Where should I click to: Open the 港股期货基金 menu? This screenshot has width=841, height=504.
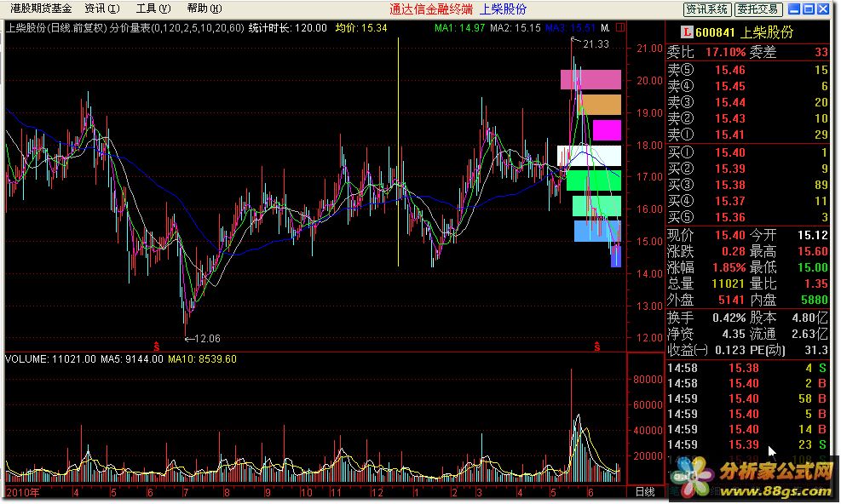[41, 9]
